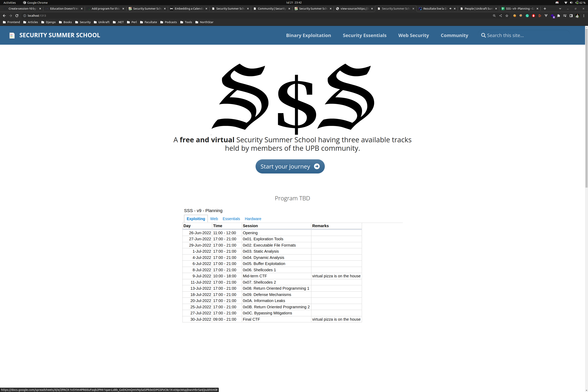This screenshot has width=588, height=392.
Task: Open the media controls music icon
Action: [565, 16]
